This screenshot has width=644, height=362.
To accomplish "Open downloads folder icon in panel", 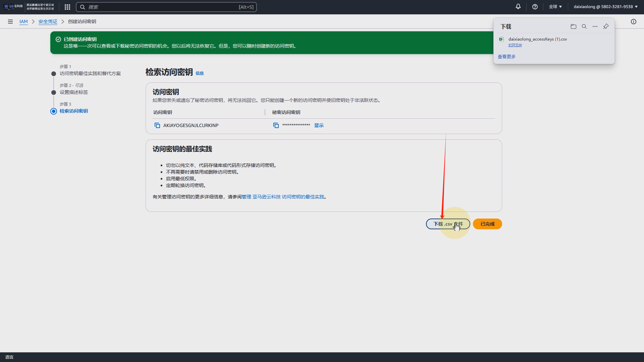I will pyautogui.click(x=574, y=26).
